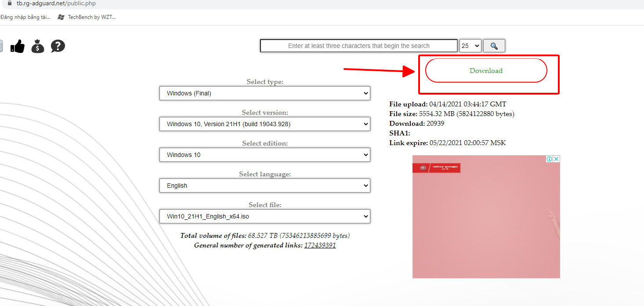Viewport: 644px width, 306px height.
Task: Click the pink advertisement banner
Action: click(x=486, y=217)
